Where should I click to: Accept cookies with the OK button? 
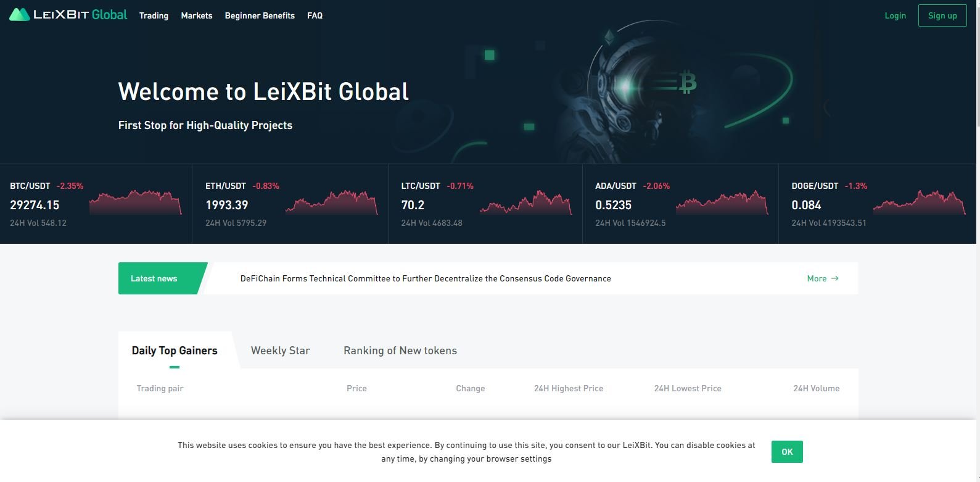pos(787,452)
